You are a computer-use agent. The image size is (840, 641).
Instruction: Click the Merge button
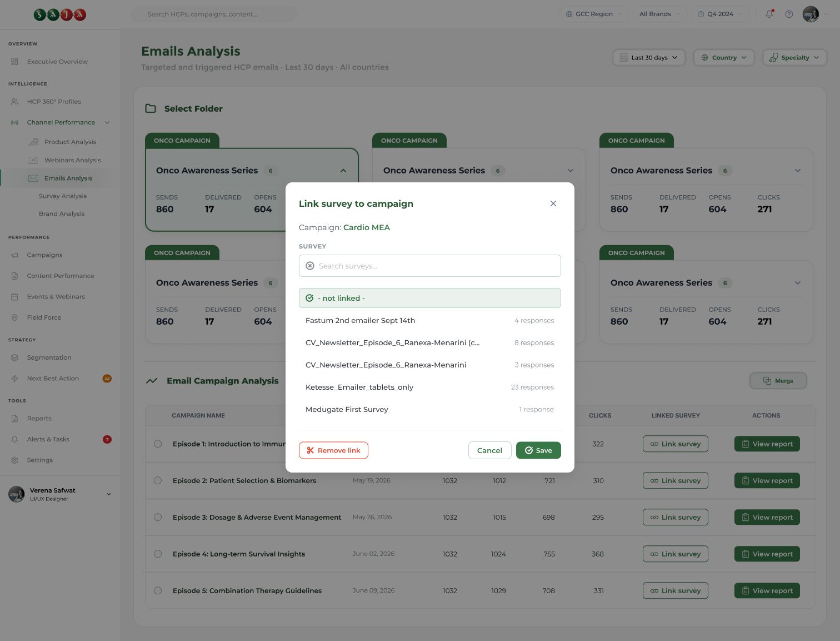click(x=778, y=381)
